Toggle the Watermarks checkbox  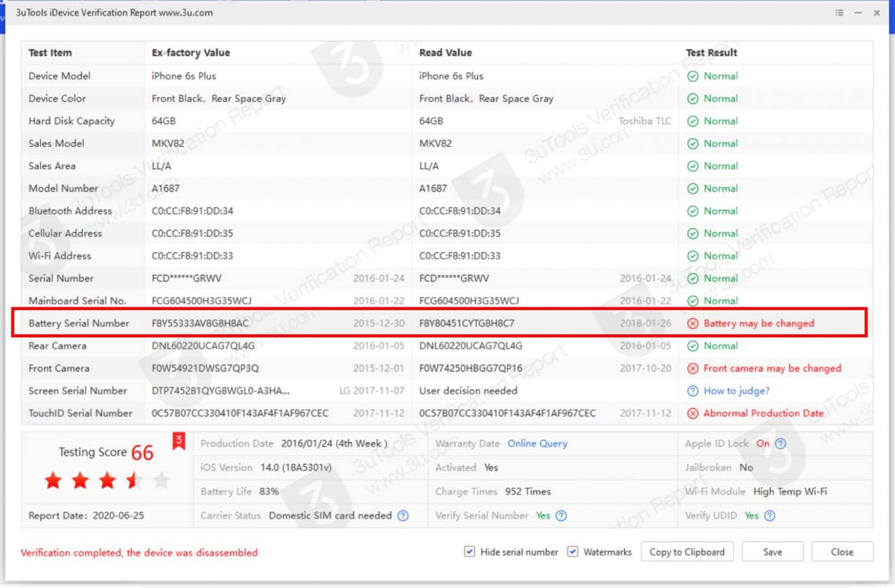click(573, 552)
